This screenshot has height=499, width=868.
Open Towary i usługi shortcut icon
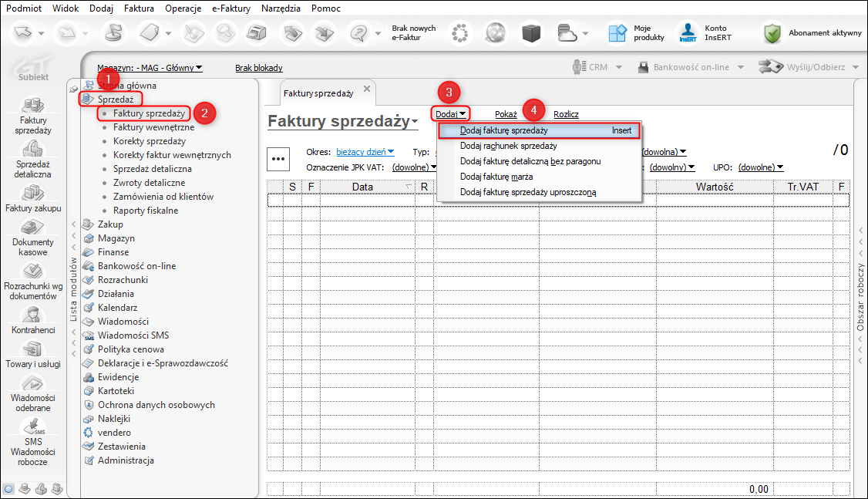[x=33, y=349]
